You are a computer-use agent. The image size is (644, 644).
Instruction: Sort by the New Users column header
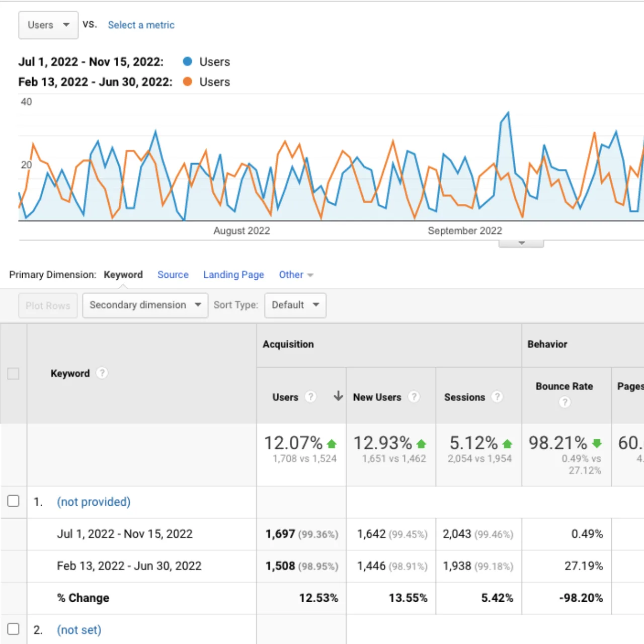click(x=377, y=397)
